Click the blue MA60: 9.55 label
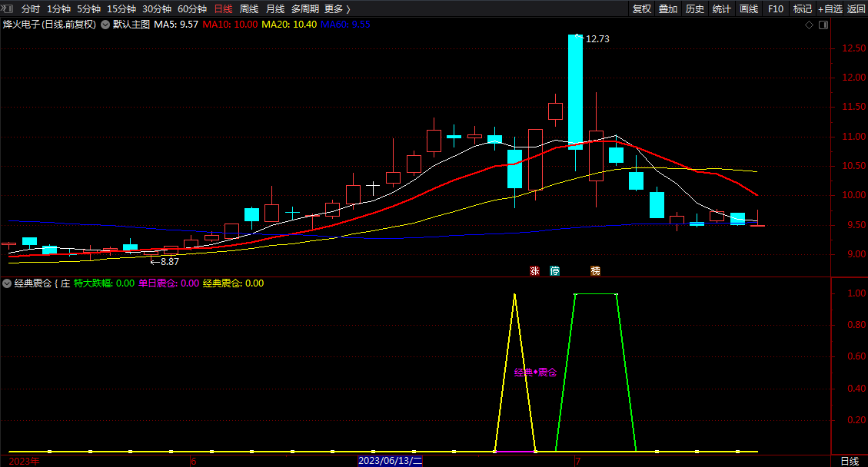Viewport: 868px width, 467px height. point(345,25)
